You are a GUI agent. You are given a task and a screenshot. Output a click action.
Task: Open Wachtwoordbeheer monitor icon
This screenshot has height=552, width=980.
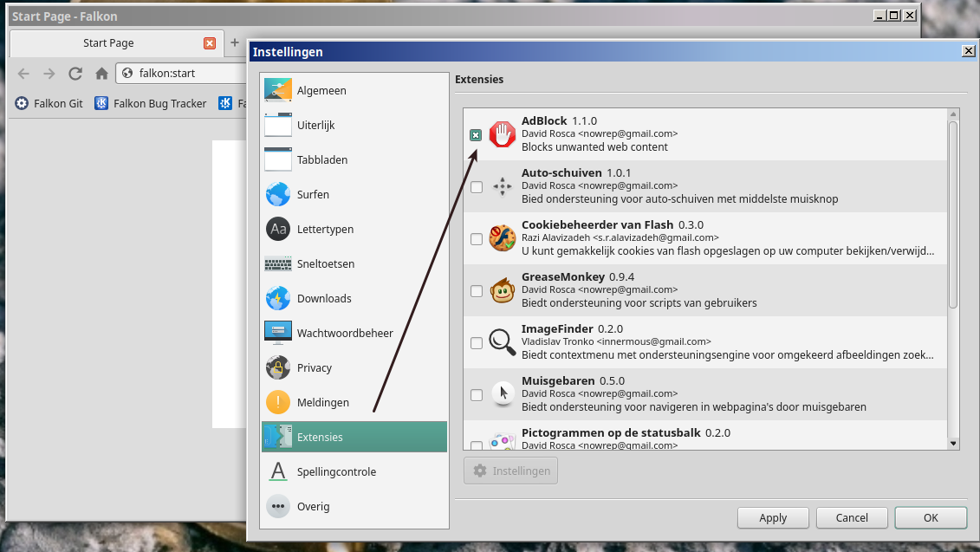[277, 333]
